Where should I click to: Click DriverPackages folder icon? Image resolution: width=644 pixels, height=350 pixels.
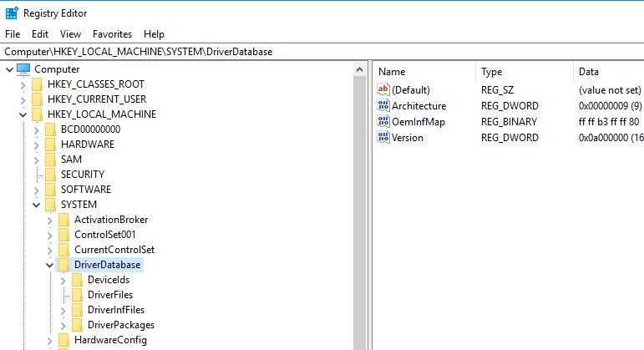point(77,325)
